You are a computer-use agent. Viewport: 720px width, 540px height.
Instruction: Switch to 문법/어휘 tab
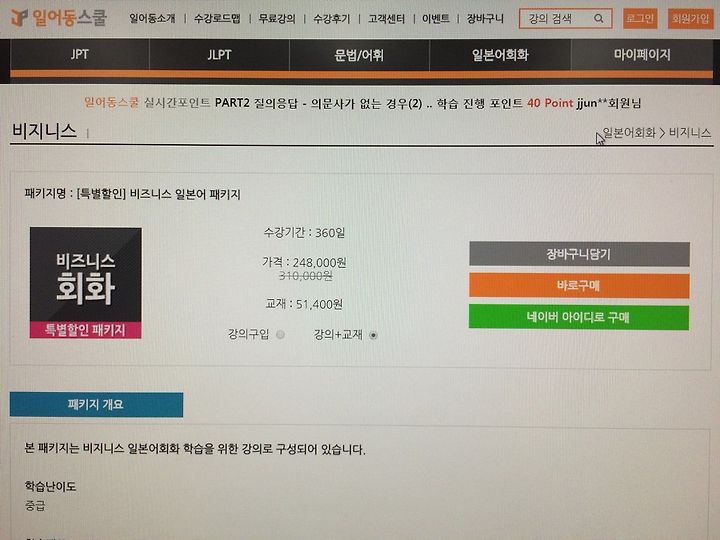pyautogui.click(x=359, y=55)
